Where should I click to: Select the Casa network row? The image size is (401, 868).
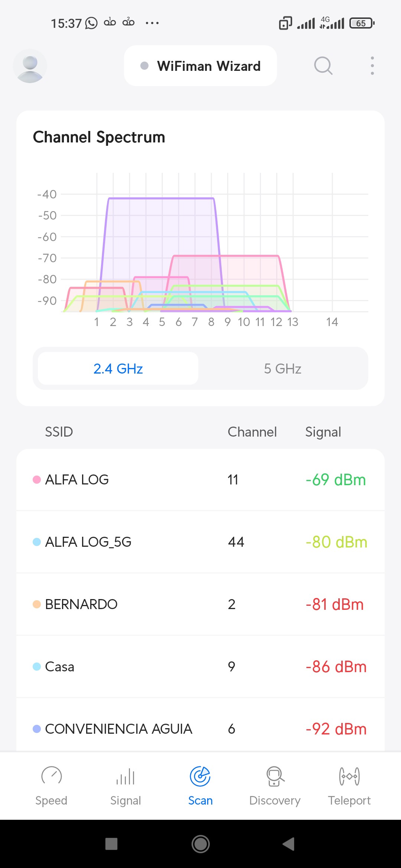200,667
